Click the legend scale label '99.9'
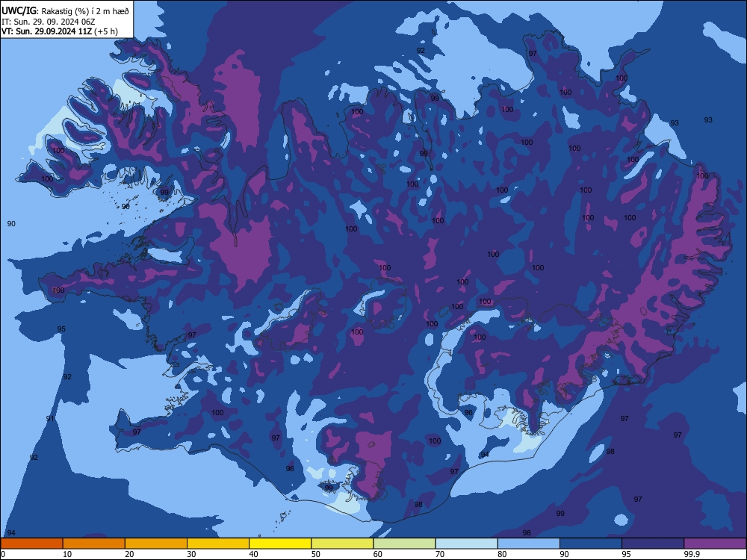 pos(691,554)
